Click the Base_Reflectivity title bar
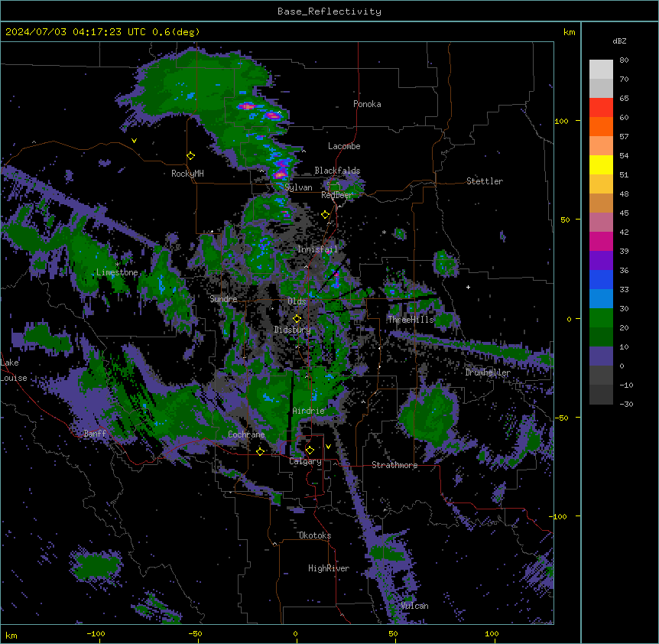The width and height of the screenshot is (659, 644). coord(329,11)
